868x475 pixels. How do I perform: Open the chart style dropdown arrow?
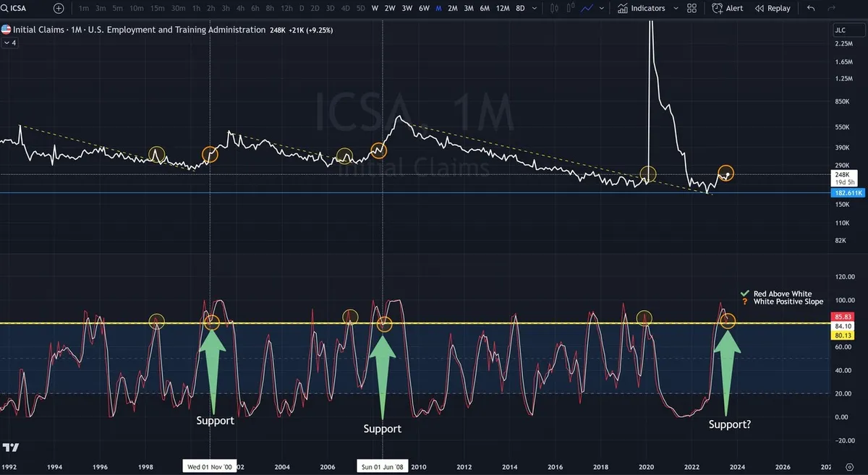(x=601, y=8)
